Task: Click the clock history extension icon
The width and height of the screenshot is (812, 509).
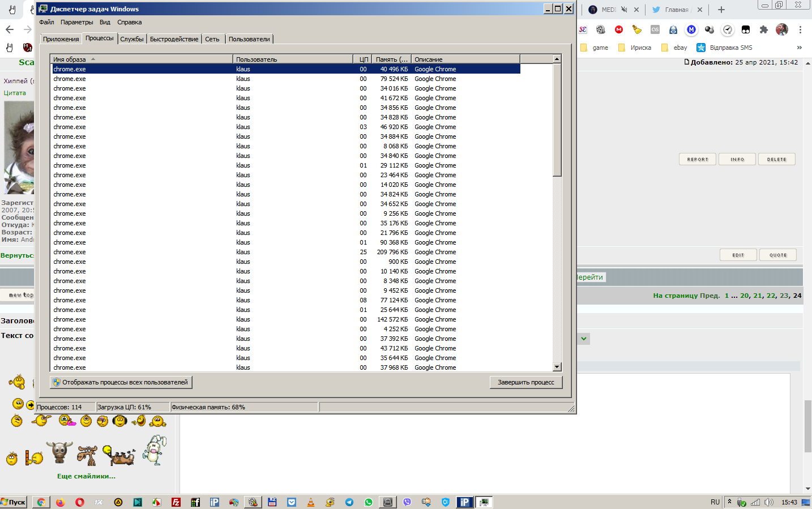Action: pyautogui.click(x=728, y=29)
